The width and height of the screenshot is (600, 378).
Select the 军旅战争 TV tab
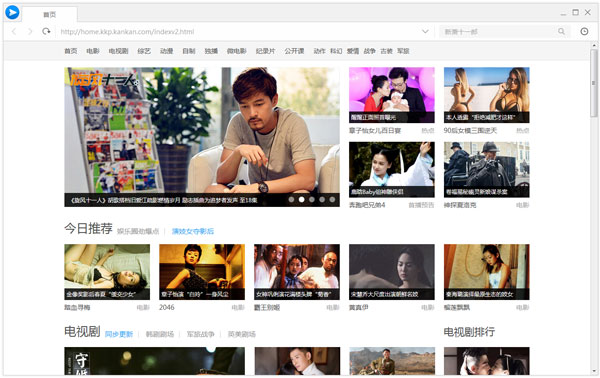(x=200, y=334)
